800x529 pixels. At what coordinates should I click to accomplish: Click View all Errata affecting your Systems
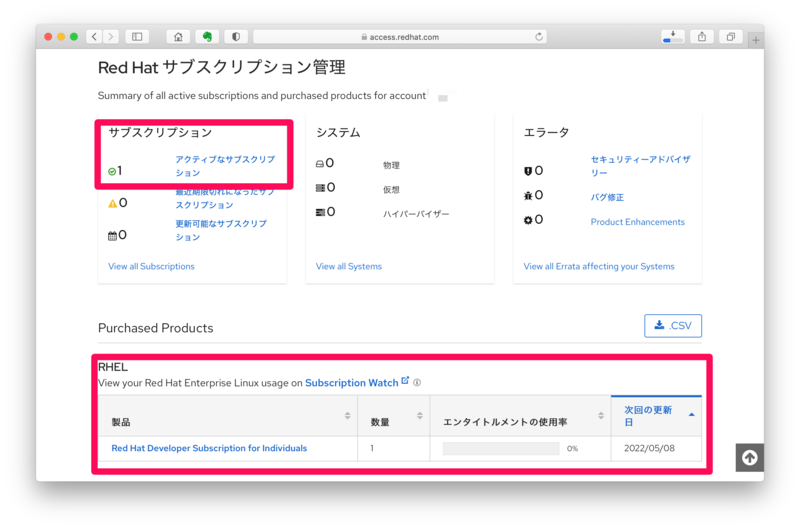point(598,266)
